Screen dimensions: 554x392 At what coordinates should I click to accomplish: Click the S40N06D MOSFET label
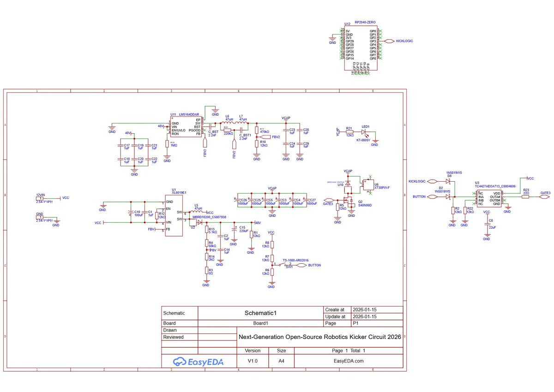click(x=365, y=205)
